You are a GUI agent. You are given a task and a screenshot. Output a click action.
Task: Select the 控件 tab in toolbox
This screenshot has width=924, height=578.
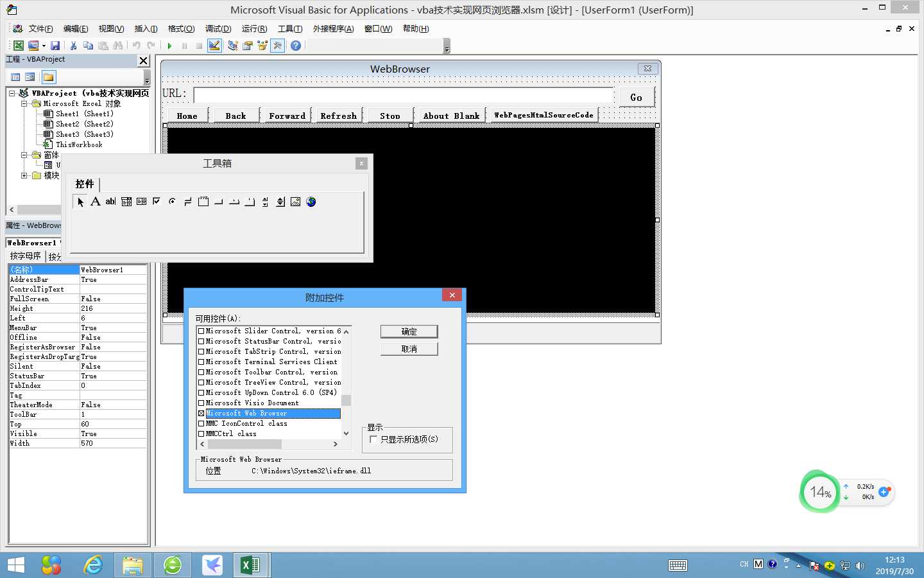coord(85,184)
